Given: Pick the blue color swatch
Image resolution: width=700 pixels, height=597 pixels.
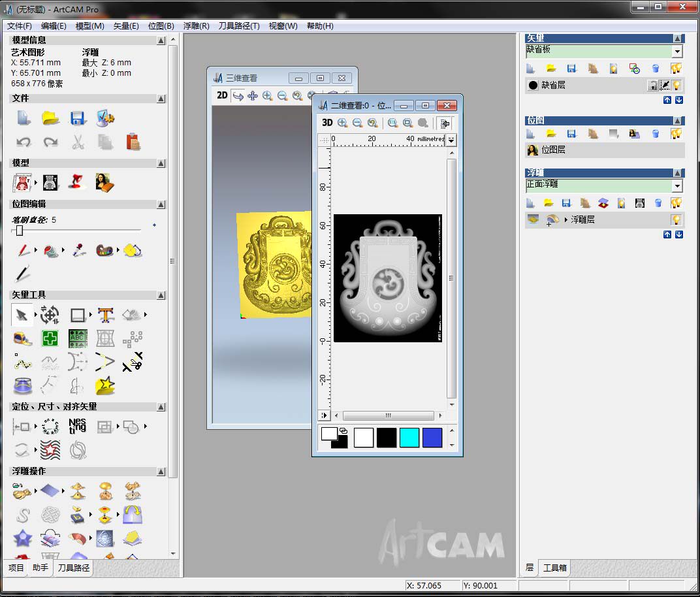Looking at the screenshot, I should coord(432,437).
